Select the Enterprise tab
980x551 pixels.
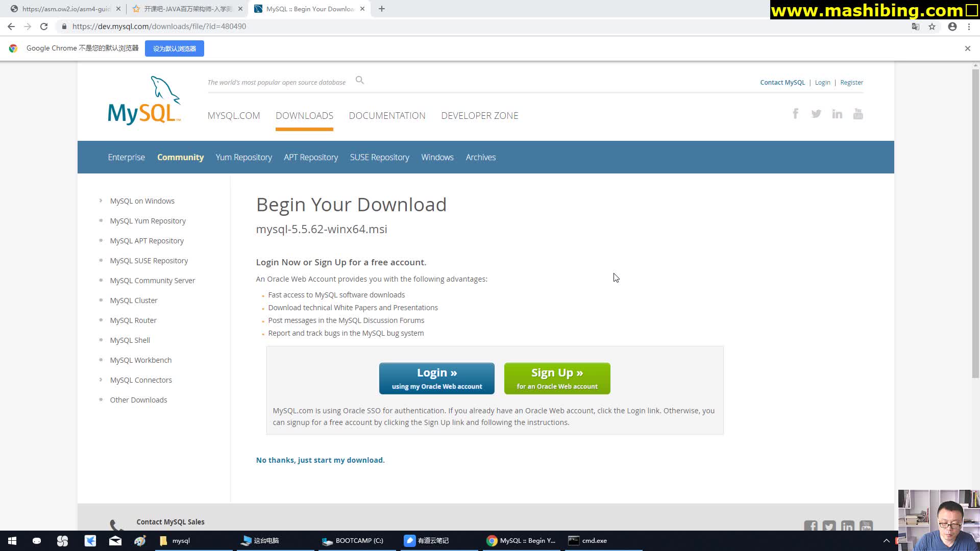click(126, 157)
